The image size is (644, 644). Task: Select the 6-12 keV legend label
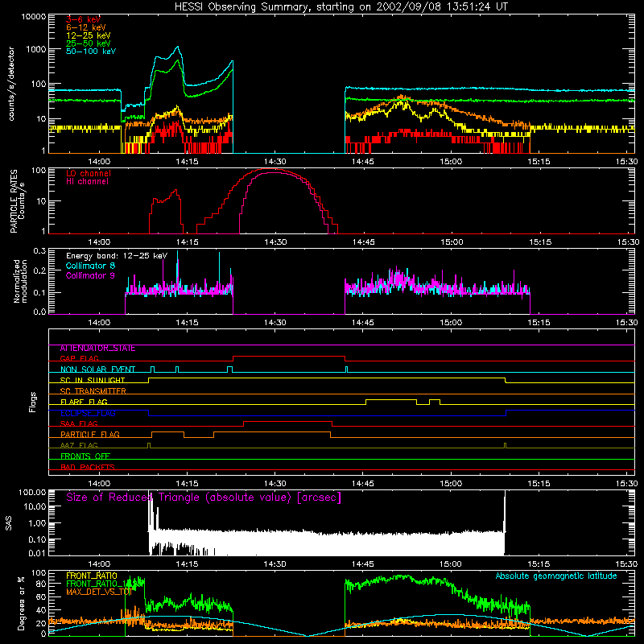click(x=86, y=27)
